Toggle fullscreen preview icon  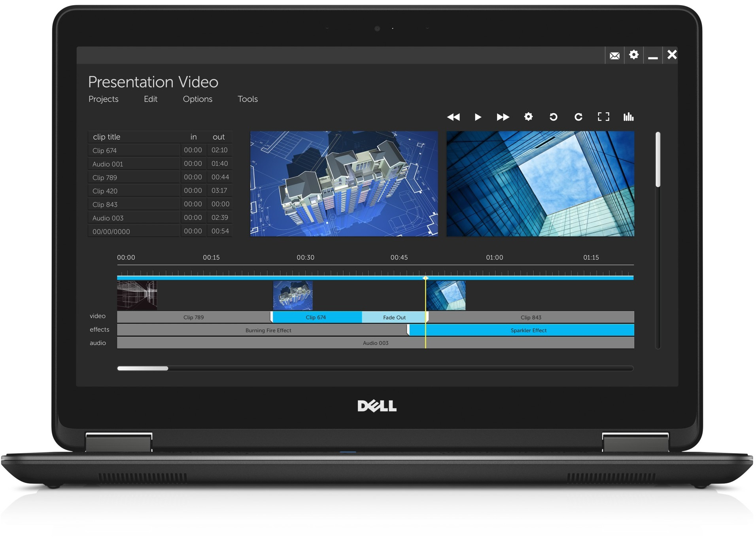click(x=603, y=117)
